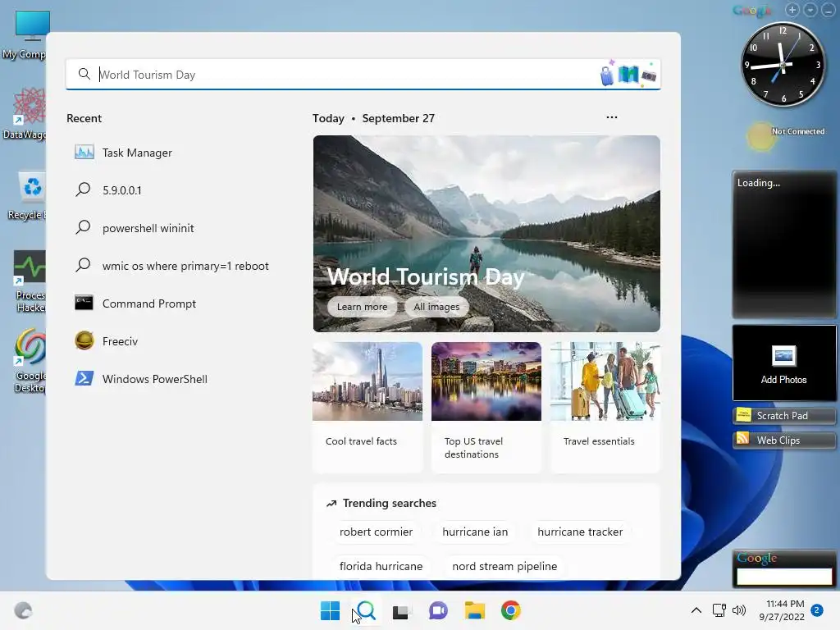Open the World Tourism Day lake image
840x630 pixels.
[x=486, y=234]
